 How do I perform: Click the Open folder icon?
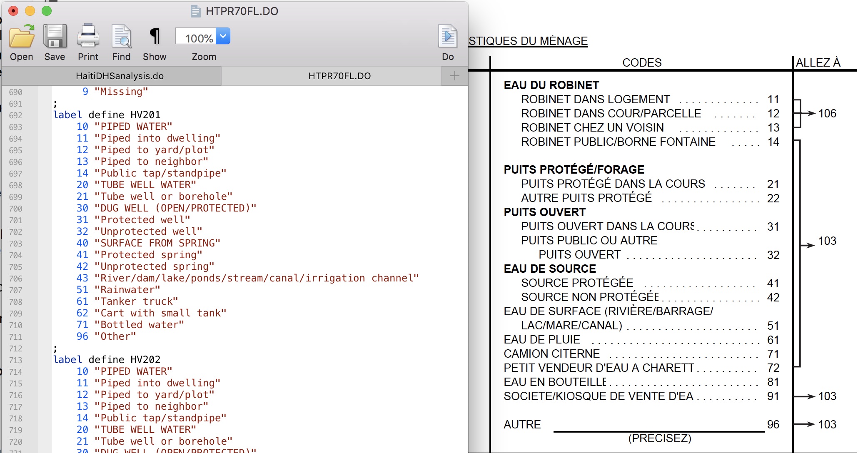tap(22, 37)
